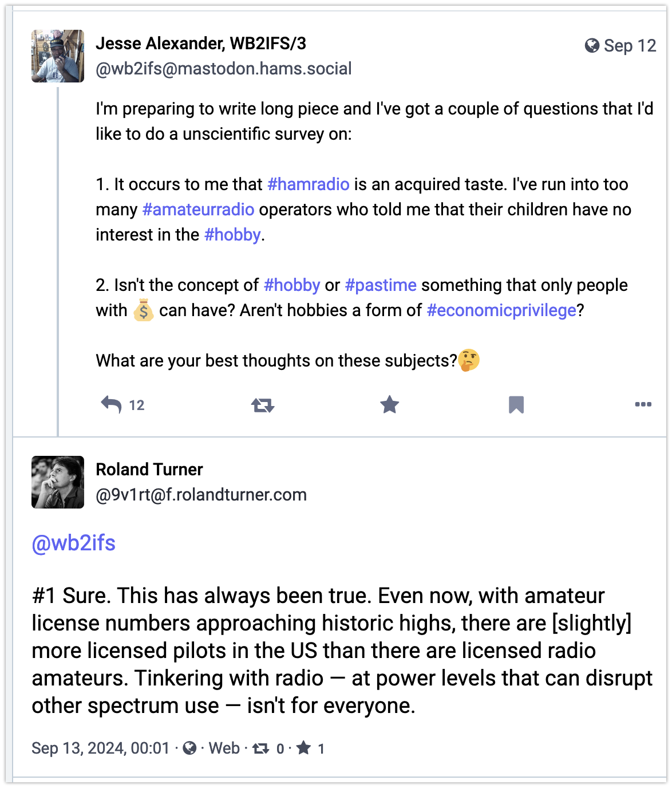Bookmark Jesse Alexander's post

[516, 405]
